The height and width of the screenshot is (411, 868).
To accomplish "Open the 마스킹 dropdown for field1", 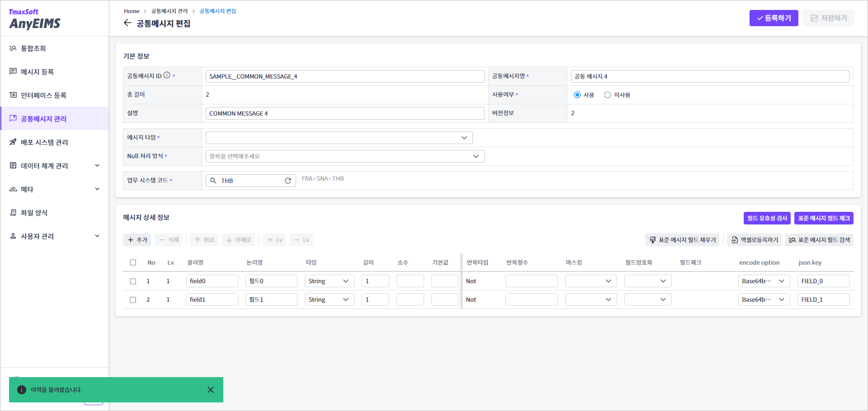I will coord(591,299).
